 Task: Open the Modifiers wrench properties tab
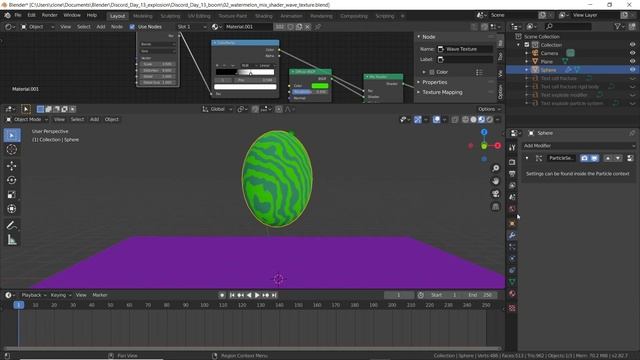(x=512, y=236)
